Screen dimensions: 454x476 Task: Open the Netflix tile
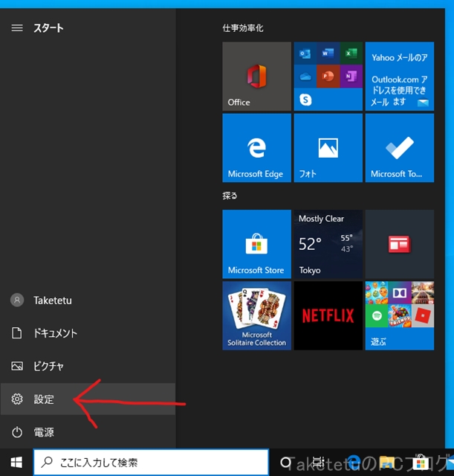point(328,315)
